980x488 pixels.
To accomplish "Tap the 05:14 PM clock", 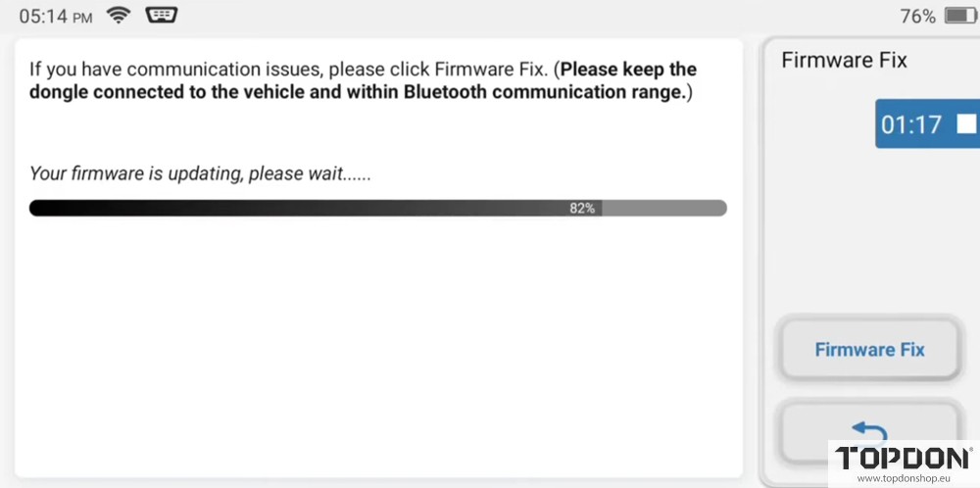I will (55, 17).
